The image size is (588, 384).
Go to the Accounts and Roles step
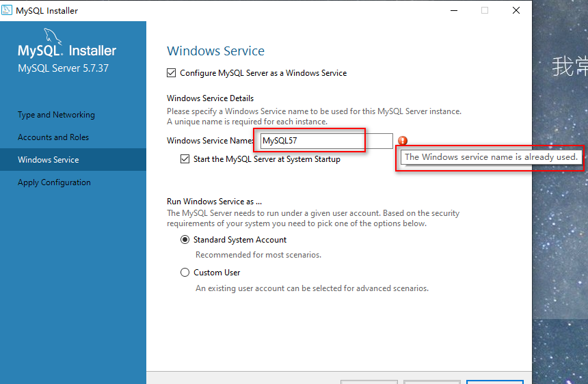53,137
